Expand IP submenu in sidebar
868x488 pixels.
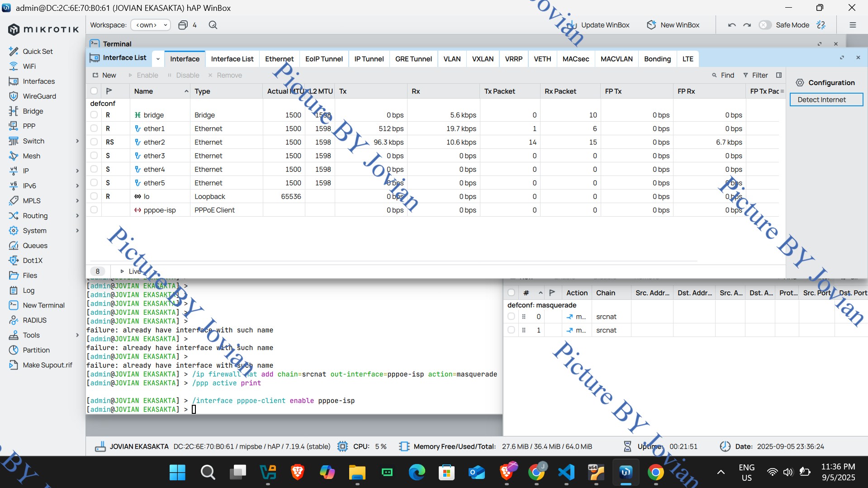point(77,171)
